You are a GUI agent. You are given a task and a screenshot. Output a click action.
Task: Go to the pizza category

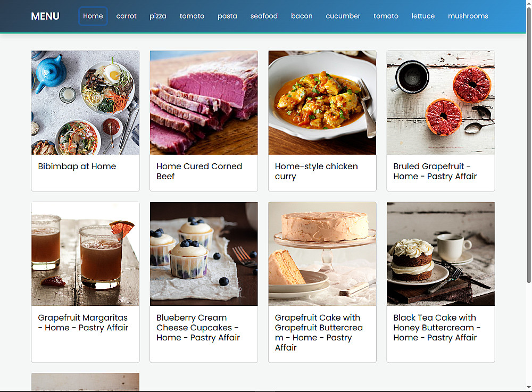158,16
